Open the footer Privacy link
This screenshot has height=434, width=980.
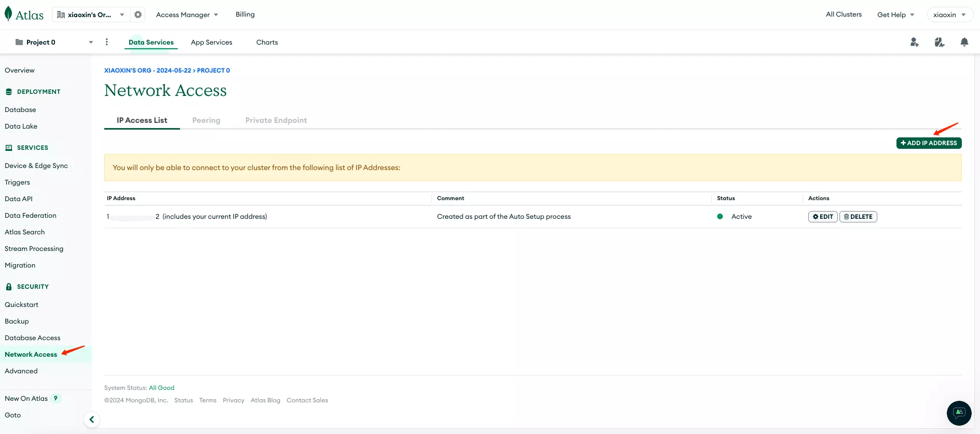tap(233, 400)
